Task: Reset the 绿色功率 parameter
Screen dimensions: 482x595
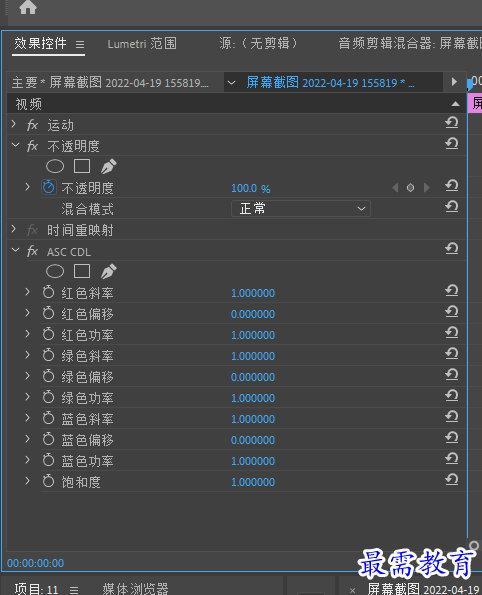Action: pos(452,395)
